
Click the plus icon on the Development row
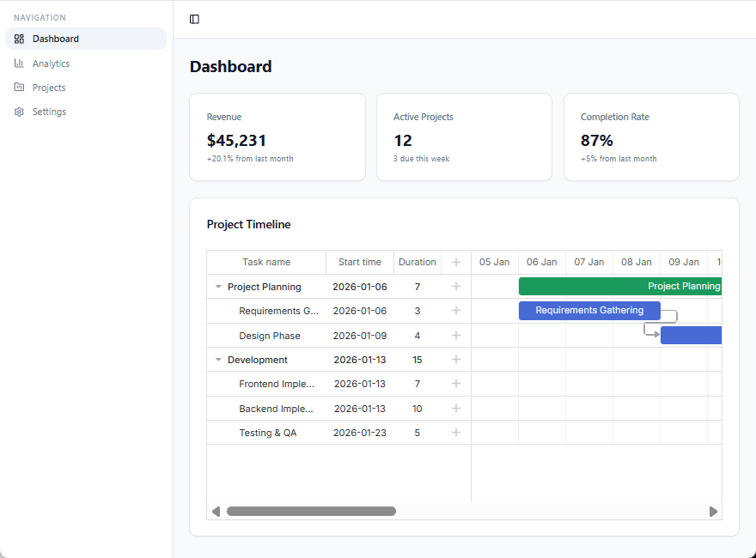coord(456,359)
